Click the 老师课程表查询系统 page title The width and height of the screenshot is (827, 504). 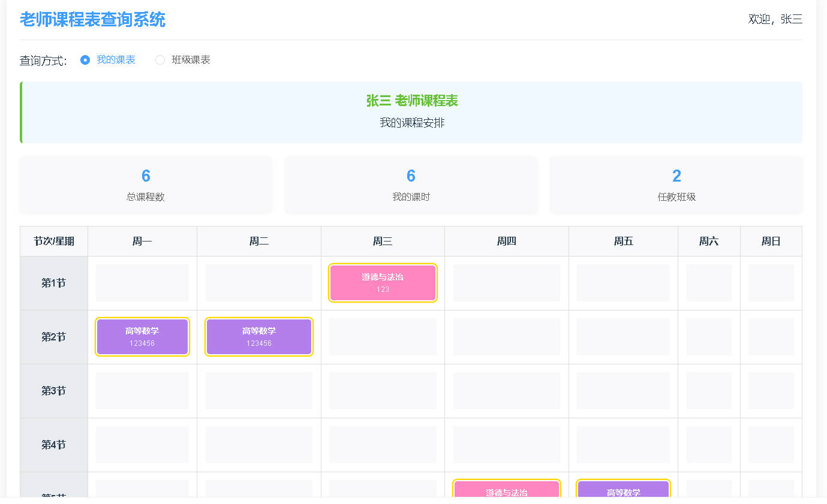(x=92, y=19)
